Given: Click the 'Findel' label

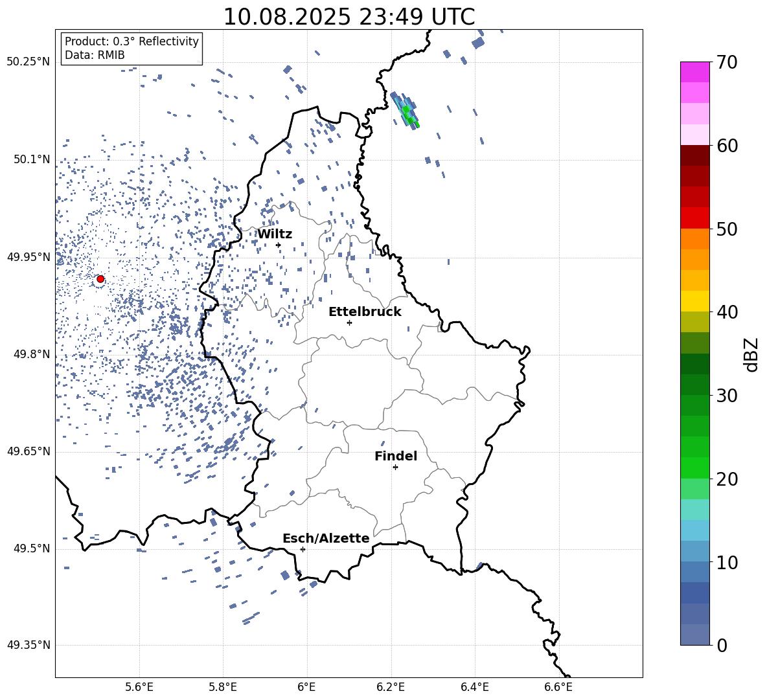Looking at the screenshot, I should [x=396, y=456].
